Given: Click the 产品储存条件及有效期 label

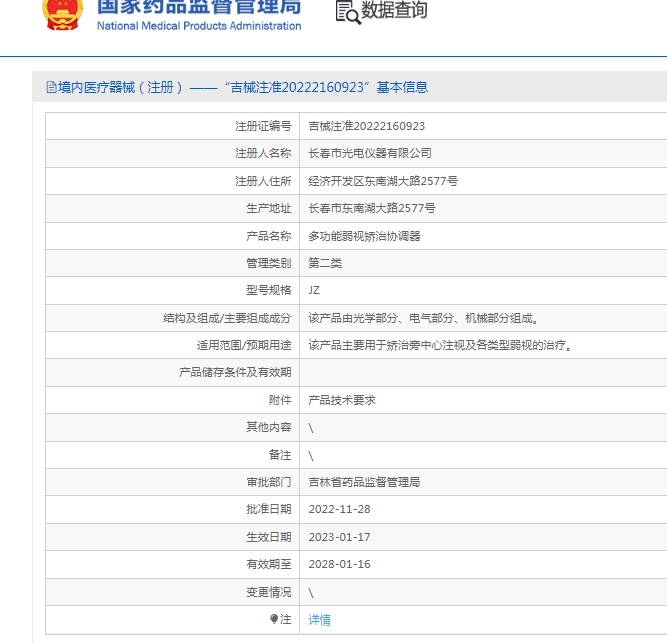Looking at the screenshot, I should pyautogui.click(x=235, y=373).
